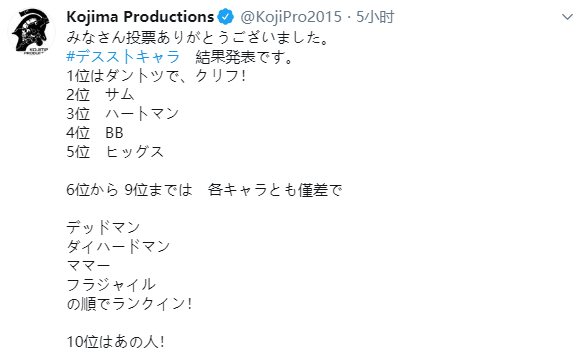Click the 10位はあの人 closing line
585x364 pixels.
click(115, 342)
